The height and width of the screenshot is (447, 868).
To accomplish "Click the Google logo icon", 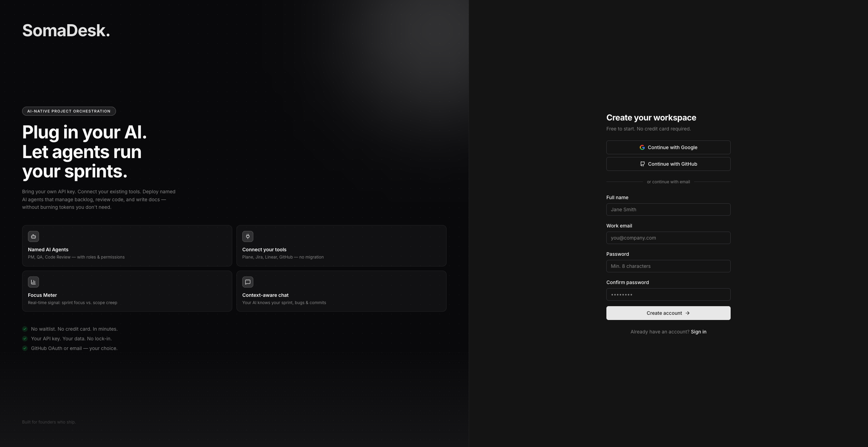I will point(642,147).
